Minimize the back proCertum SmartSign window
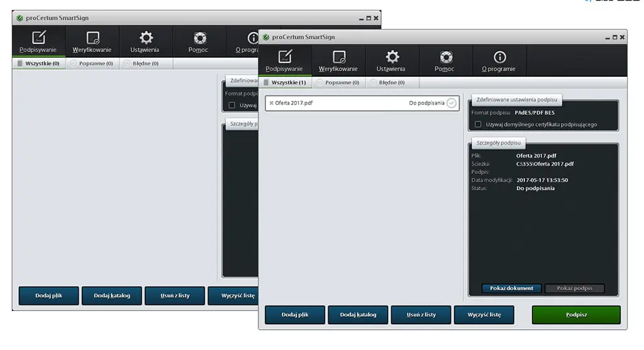Image resolution: width=644 pixels, height=350 pixels. click(x=361, y=18)
